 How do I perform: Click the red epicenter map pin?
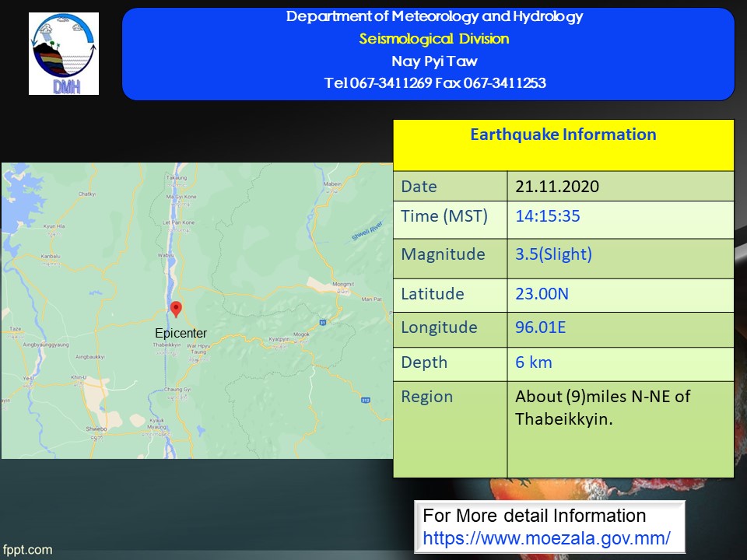[177, 310]
